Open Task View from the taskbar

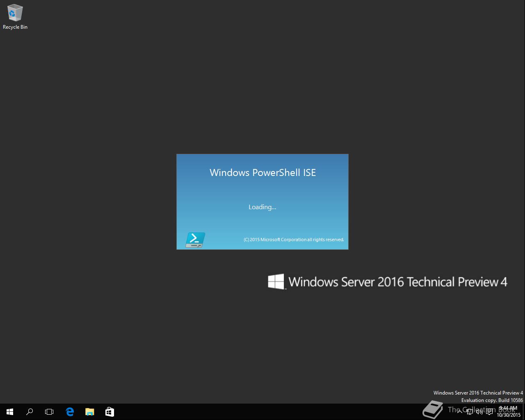click(49, 412)
